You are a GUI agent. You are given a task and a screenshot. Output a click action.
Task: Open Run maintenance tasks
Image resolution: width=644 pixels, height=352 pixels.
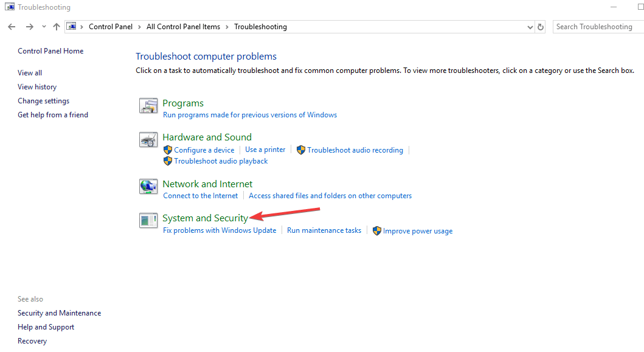point(324,230)
